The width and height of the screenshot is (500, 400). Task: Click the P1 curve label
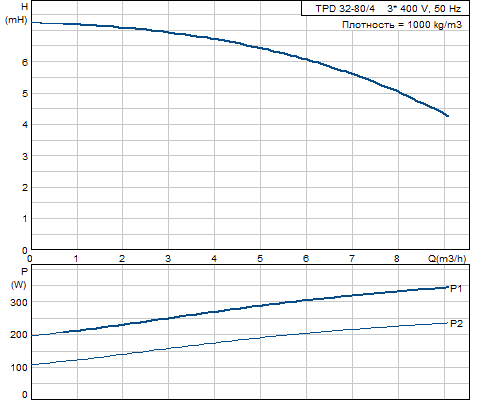456,289
